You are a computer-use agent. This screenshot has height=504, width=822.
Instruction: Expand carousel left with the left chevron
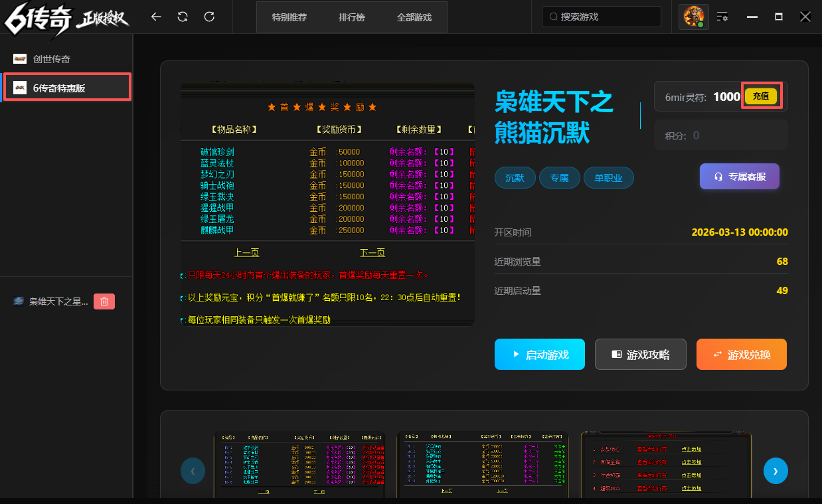[x=193, y=471]
